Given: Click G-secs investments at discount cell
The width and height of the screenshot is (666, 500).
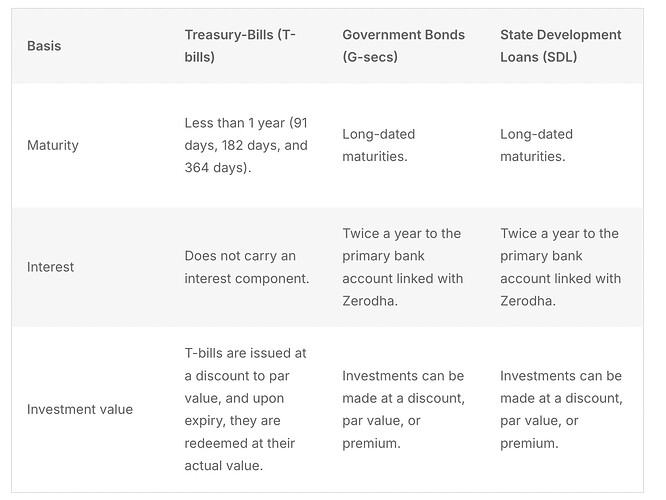Looking at the screenshot, I should [404, 409].
